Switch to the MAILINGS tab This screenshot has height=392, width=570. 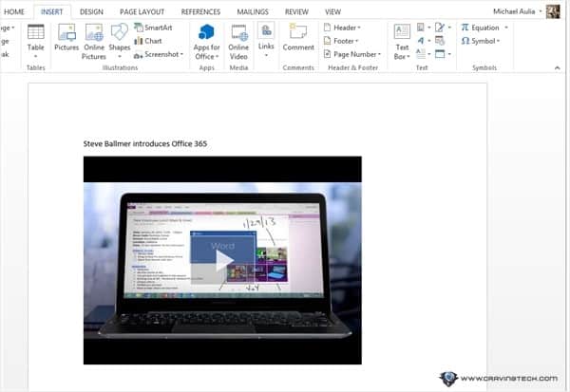click(253, 12)
